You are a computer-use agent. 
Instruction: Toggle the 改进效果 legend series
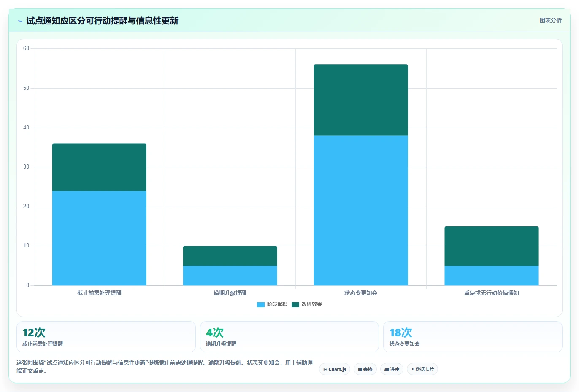[307, 304]
